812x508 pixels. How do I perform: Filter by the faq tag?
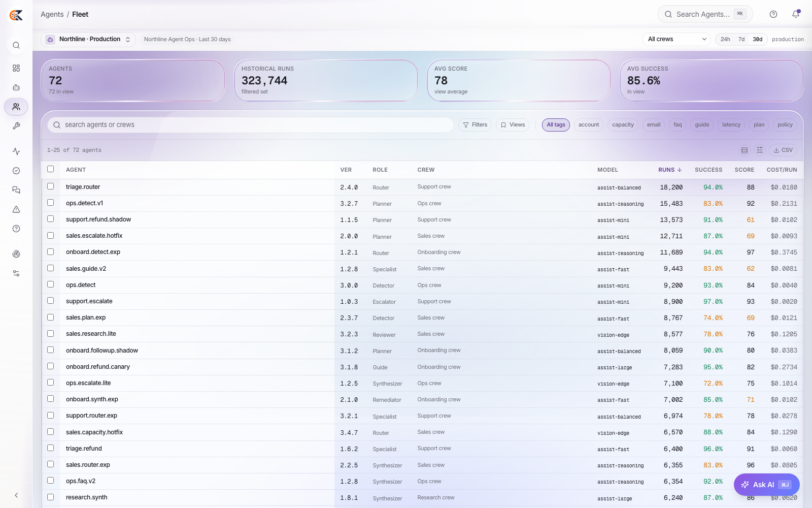tap(678, 125)
